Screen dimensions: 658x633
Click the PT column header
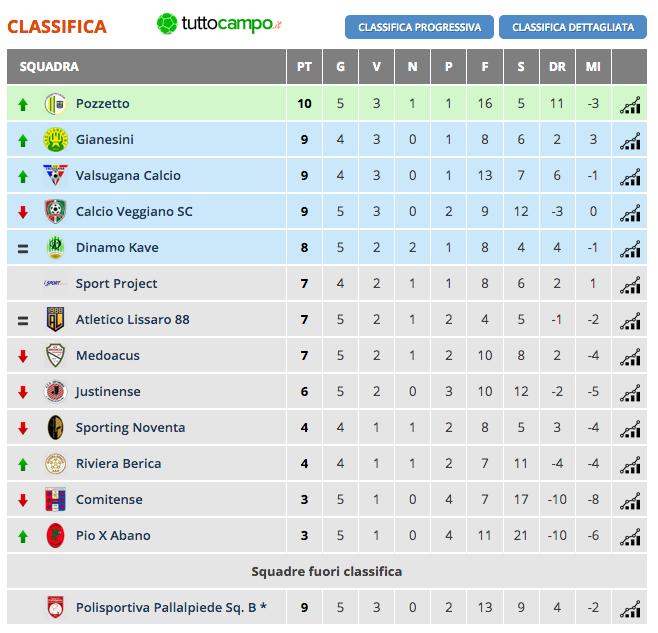[304, 67]
